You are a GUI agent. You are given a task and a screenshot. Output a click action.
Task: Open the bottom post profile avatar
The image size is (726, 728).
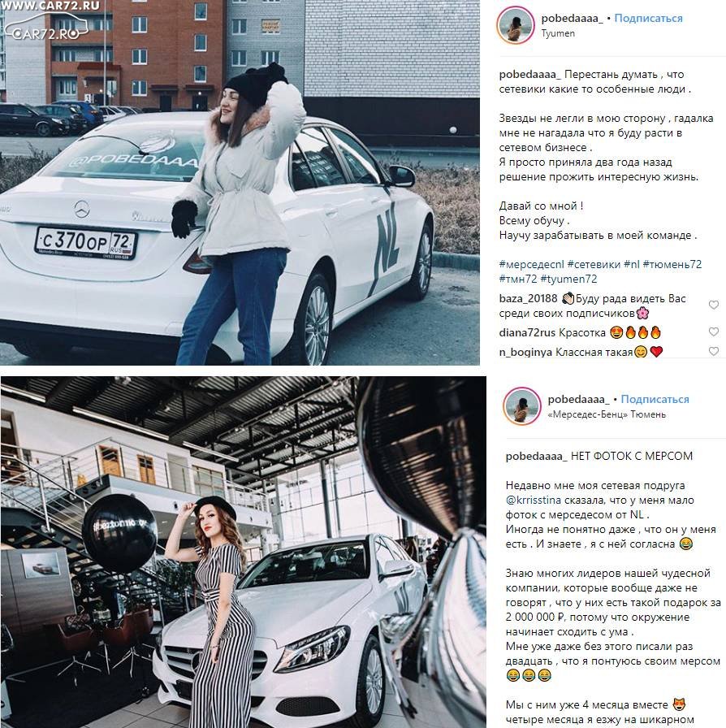(521, 407)
